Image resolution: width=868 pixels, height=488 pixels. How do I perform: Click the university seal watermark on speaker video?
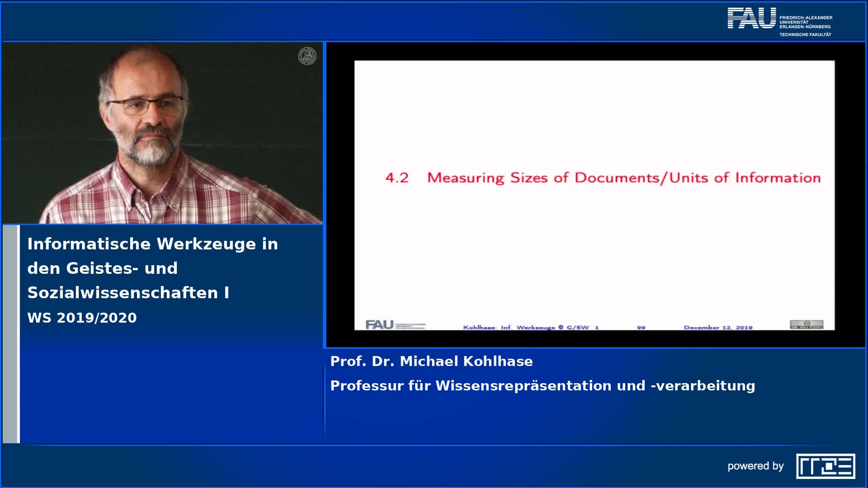coord(307,56)
